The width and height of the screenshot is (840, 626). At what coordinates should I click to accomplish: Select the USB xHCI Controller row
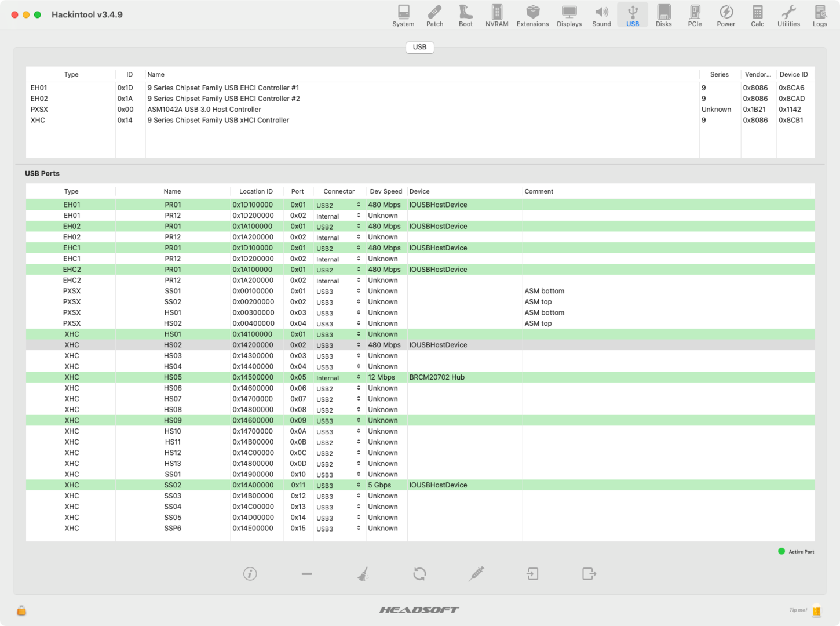(x=420, y=121)
